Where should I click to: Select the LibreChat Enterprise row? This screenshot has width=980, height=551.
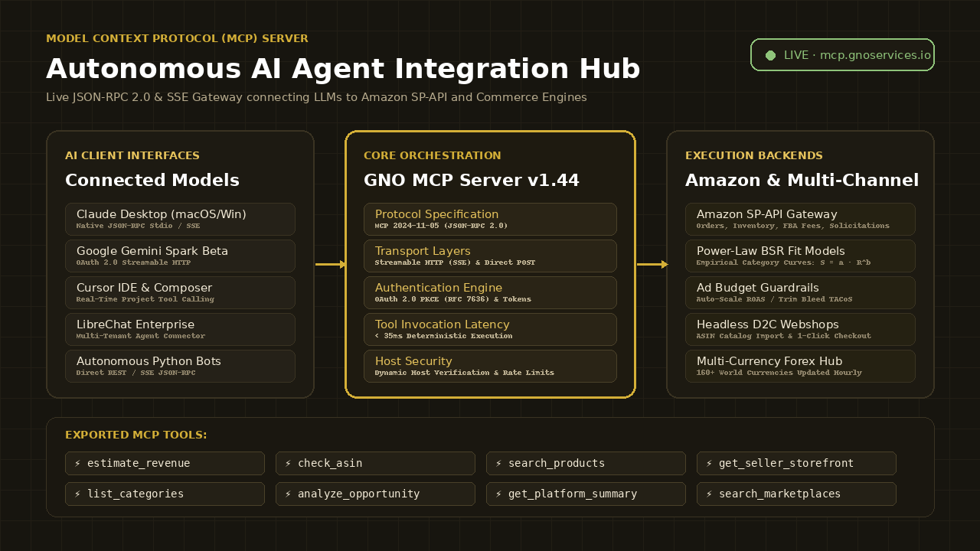click(180, 329)
